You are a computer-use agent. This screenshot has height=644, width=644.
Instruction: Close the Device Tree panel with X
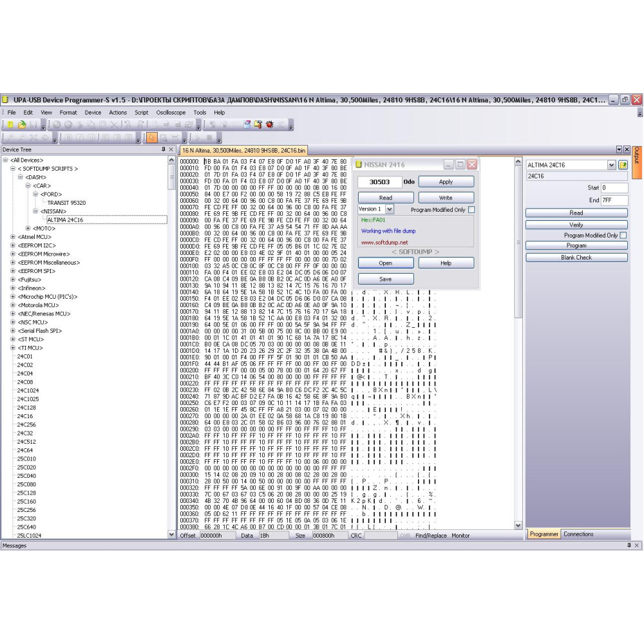[x=171, y=149]
